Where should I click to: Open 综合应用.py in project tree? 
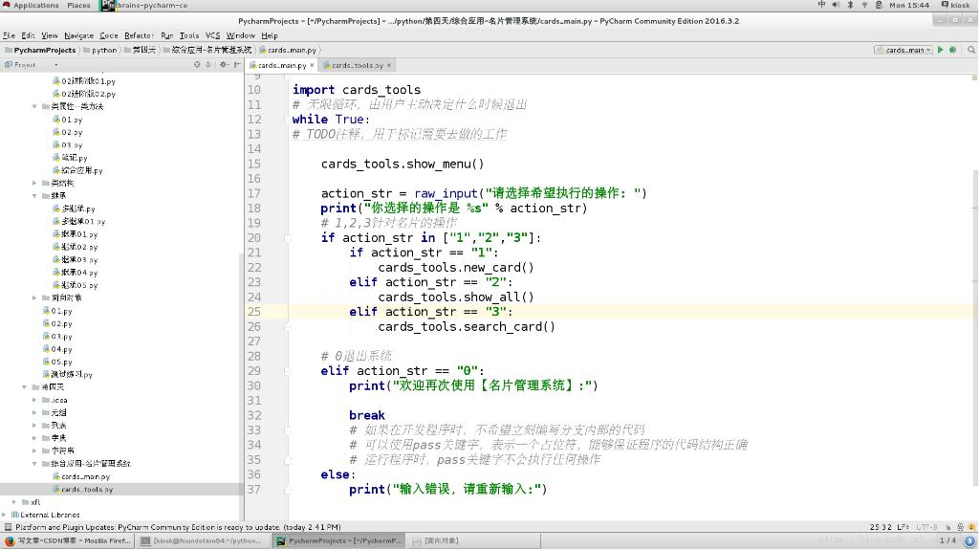click(x=77, y=170)
